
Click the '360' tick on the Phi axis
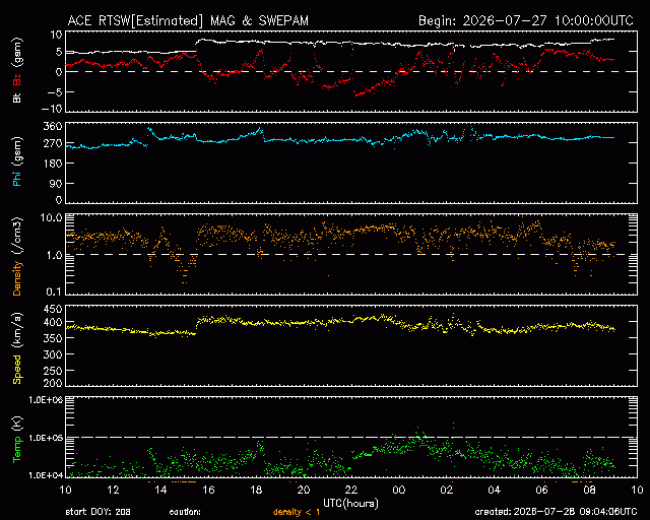click(53, 126)
